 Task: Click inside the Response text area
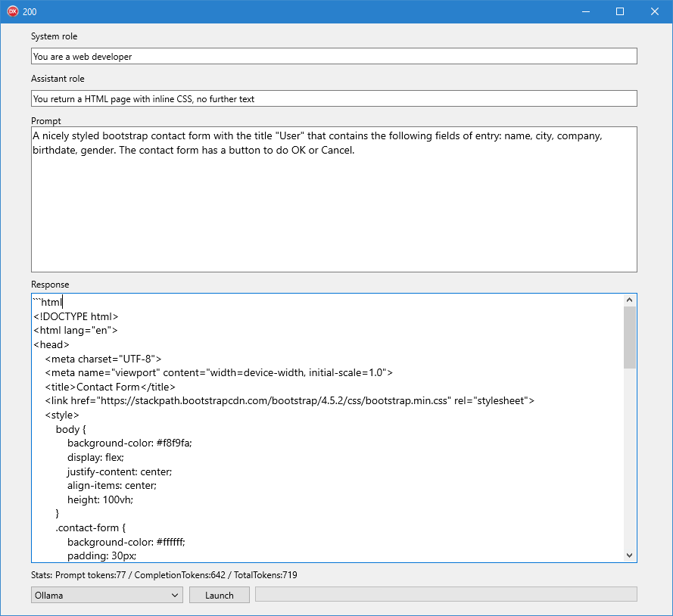329,428
